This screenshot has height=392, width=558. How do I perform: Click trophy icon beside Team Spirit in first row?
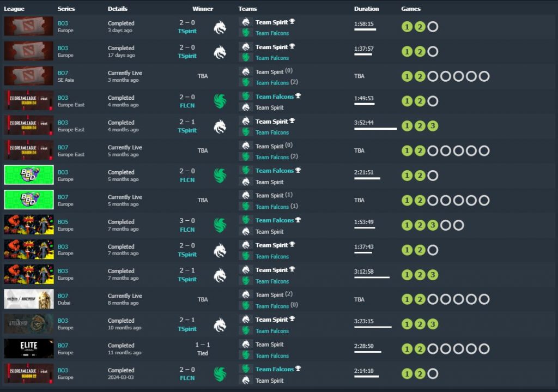point(292,22)
